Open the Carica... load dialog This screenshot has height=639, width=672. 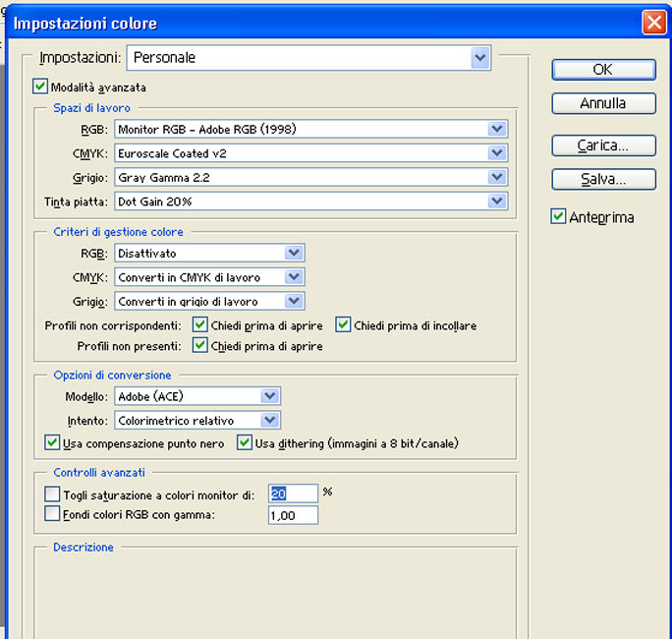coord(603,145)
